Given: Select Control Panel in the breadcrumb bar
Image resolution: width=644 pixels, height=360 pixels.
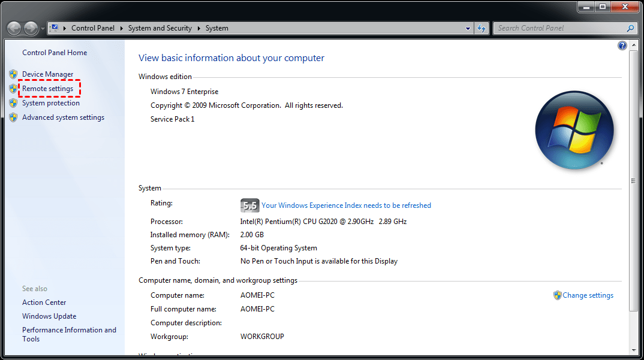Looking at the screenshot, I should pyautogui.click(x=93, y=28).
